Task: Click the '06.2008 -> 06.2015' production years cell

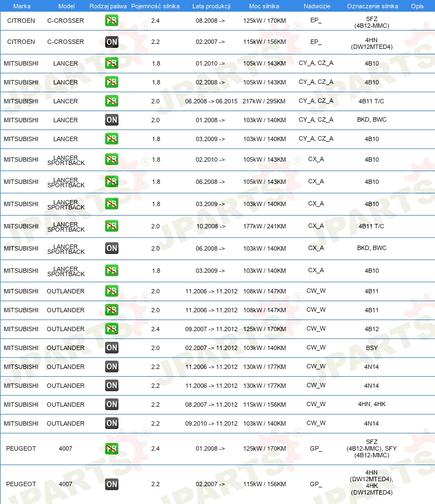Action: (211, 101)
